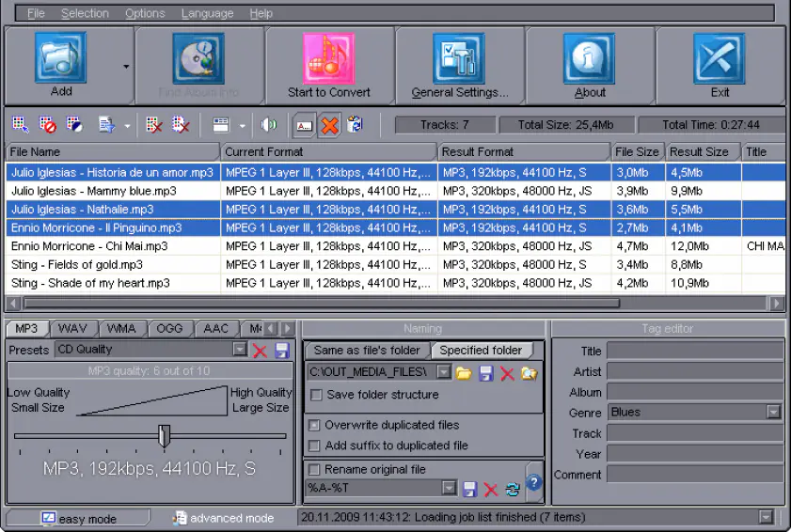Click the blue help question mark icon
This screenshot has width=791, height=532.
click(x=534, y=482)
